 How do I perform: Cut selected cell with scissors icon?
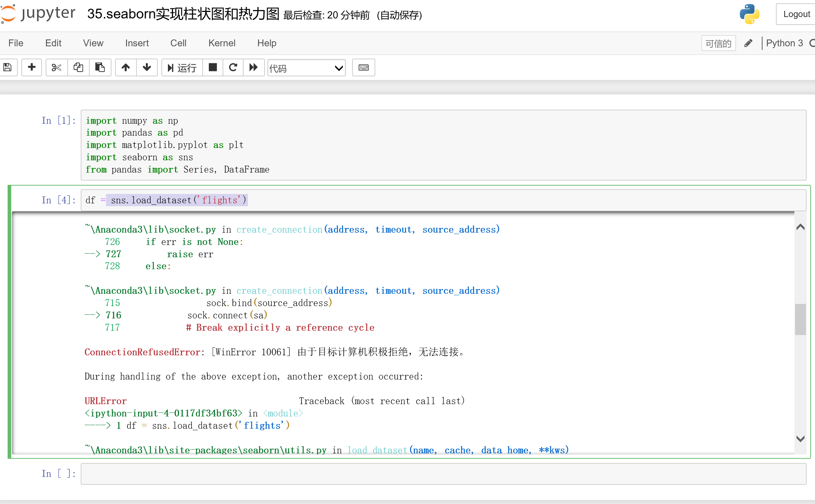point(56,68)
